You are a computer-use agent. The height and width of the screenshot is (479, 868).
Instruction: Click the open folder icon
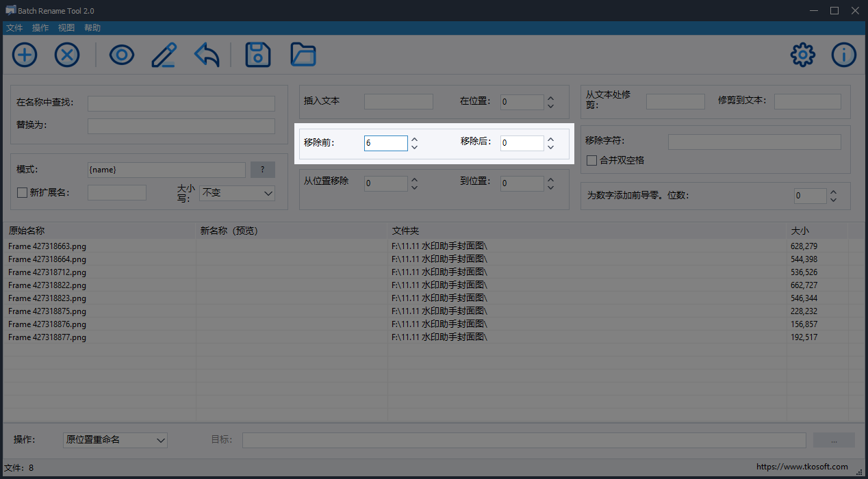[303, 55]
